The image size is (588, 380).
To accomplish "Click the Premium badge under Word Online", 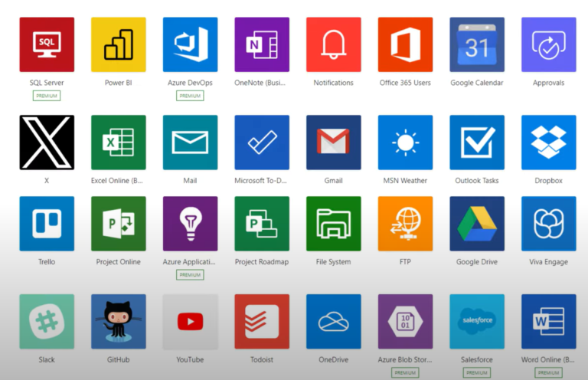I will coord(549,373).
